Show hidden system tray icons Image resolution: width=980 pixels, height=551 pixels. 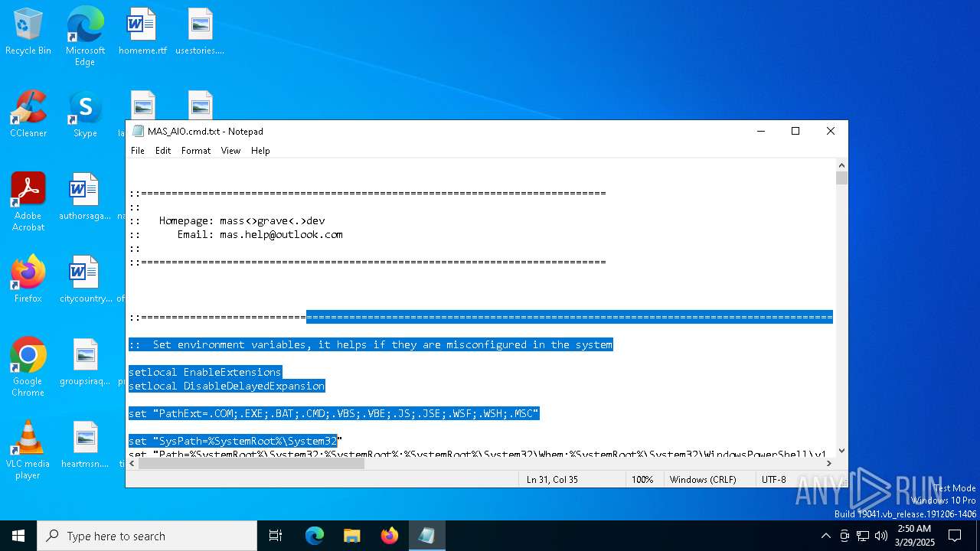click(x=825, y=536)
